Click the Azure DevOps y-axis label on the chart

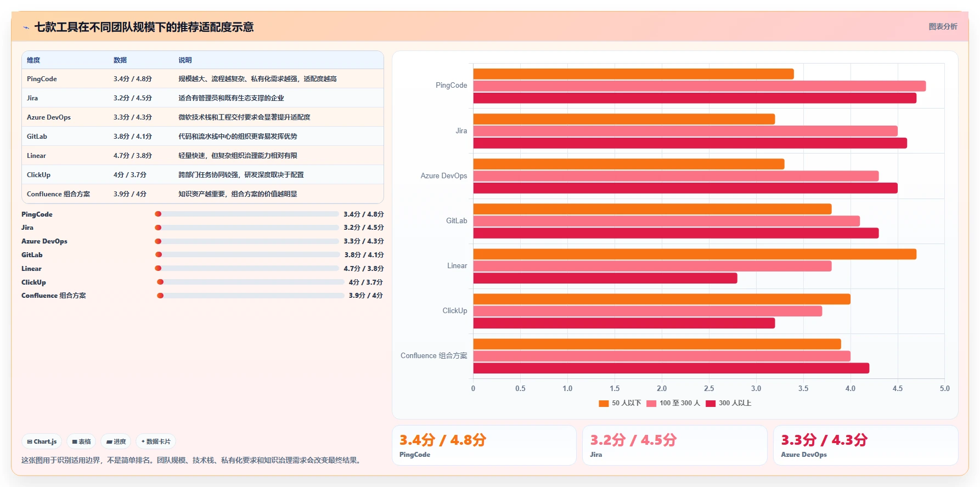tap(444, 176)
